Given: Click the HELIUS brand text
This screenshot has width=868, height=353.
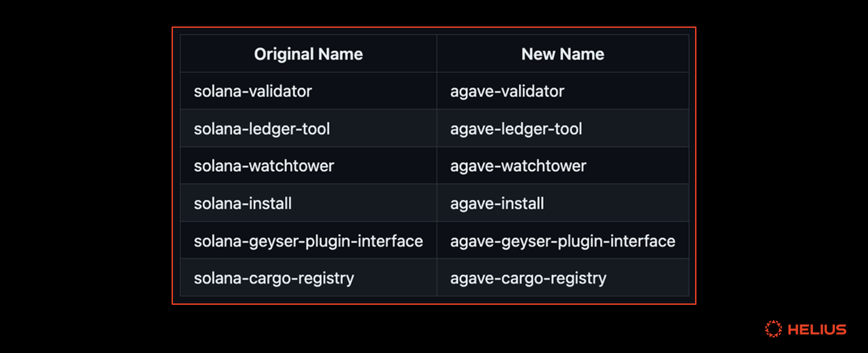Looking at the screenshot, I should 817,330.
